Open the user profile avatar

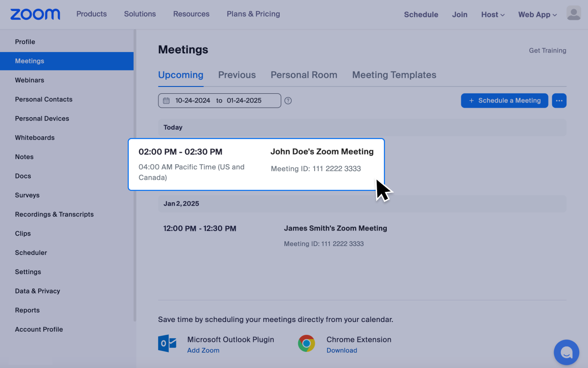(x=574, y=14)
